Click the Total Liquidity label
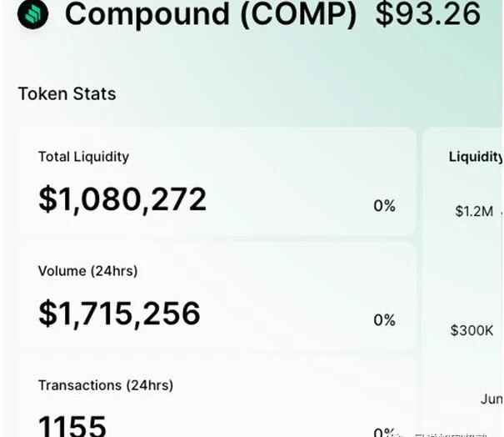The height and width of the screenshot is (437, 504). pyautogui.click(x=83, y=157)
